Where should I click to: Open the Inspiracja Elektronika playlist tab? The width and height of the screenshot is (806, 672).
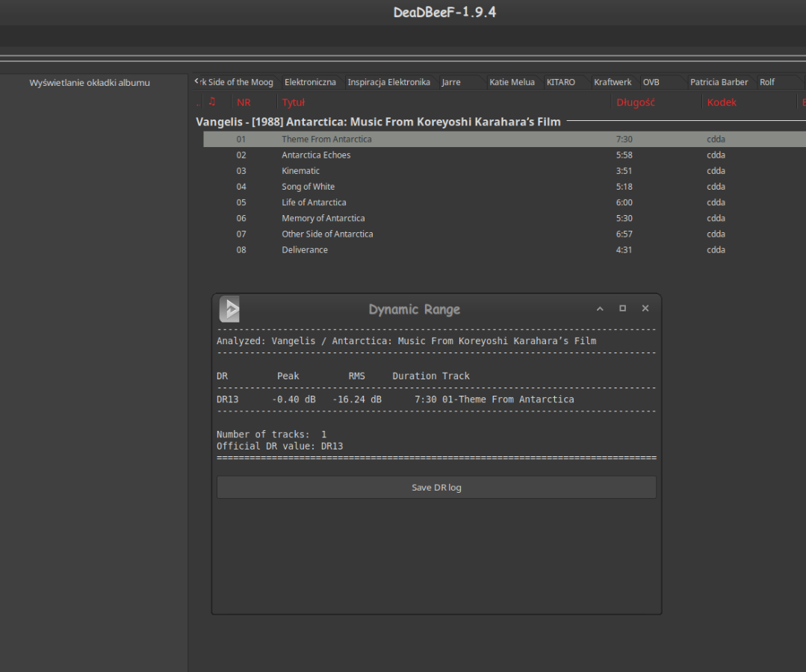(x=388, y=82)
